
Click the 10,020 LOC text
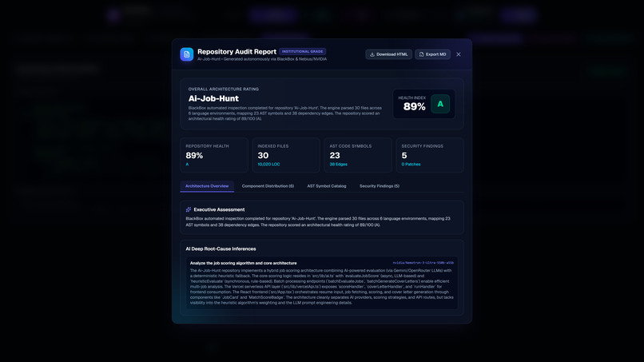pos(268,165)
